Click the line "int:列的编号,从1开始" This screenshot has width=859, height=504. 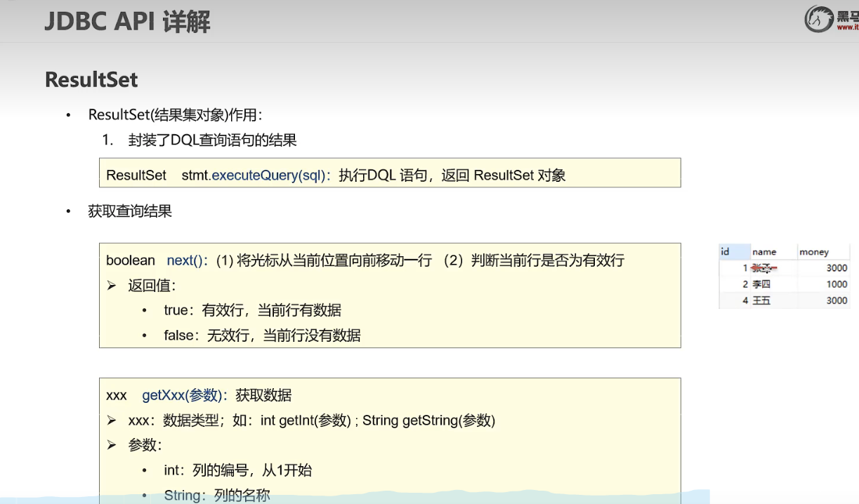(238, 470)
